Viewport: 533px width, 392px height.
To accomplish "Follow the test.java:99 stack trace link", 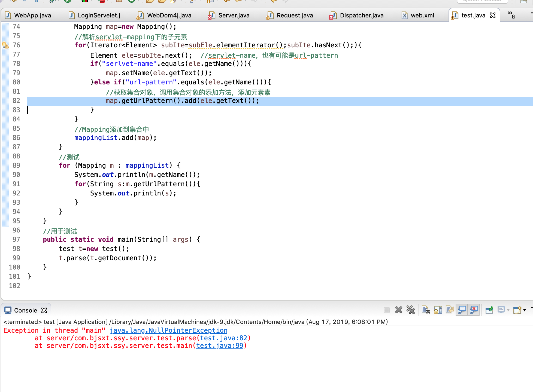I will point(220,345).
